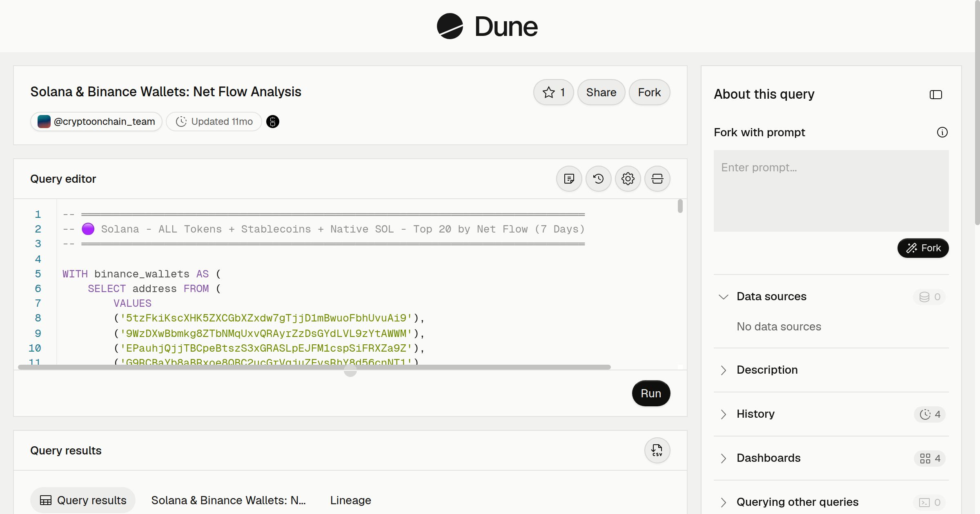The height and width of the screenshot is (514, 980).
Task: Click the Querying other queries count badge
Action: (929, 503)
